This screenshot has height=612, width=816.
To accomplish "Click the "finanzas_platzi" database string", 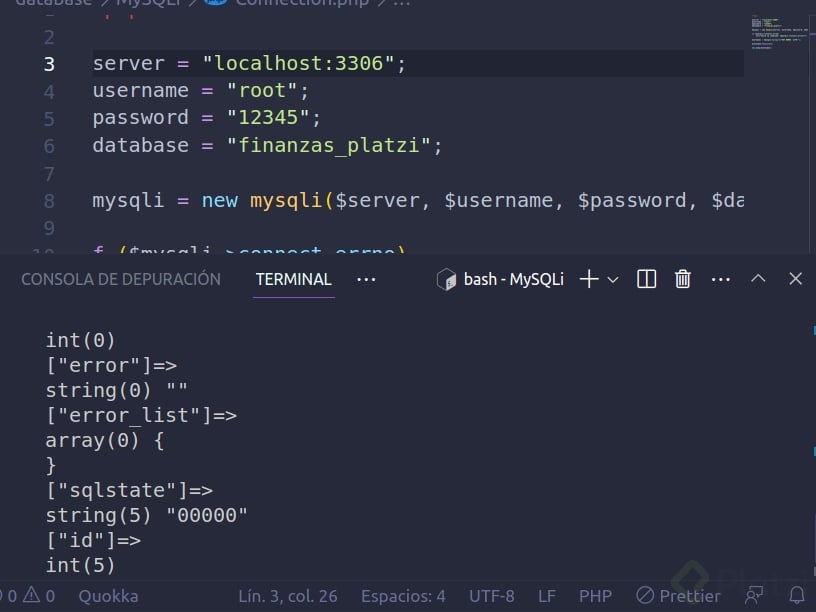I will tap(329, 145).
